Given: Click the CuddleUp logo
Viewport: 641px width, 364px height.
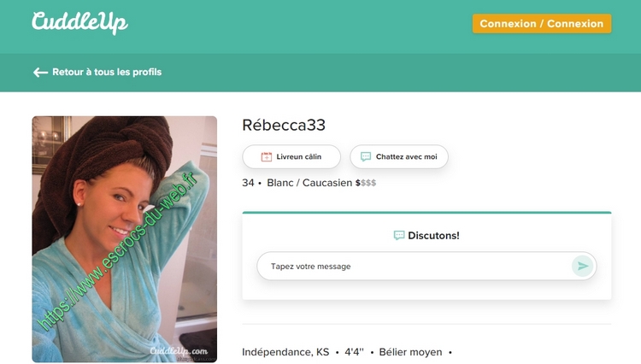Looking at the screenshot, I should [x=79, y=22].
